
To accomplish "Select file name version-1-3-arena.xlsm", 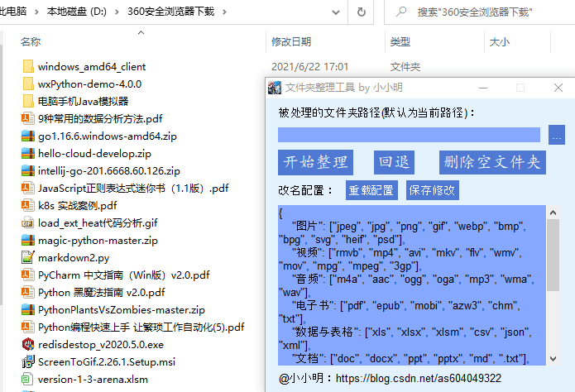I will [93, 379].
